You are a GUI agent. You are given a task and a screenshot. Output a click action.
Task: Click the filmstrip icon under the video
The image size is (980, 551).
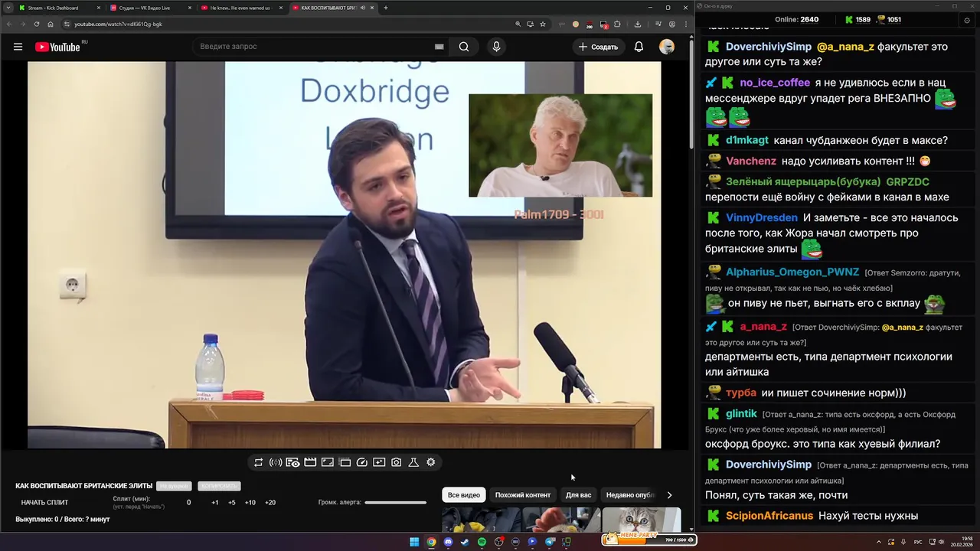345,462
